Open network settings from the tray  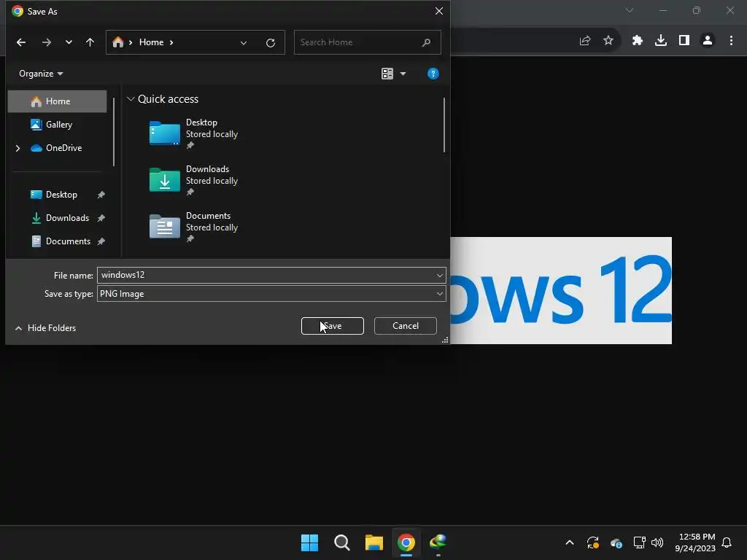click(x=639, y=542)
